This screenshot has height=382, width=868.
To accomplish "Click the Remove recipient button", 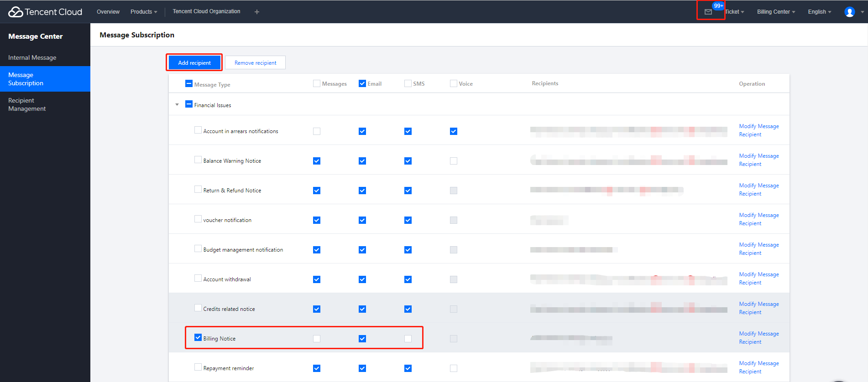I will coord(255,63).
